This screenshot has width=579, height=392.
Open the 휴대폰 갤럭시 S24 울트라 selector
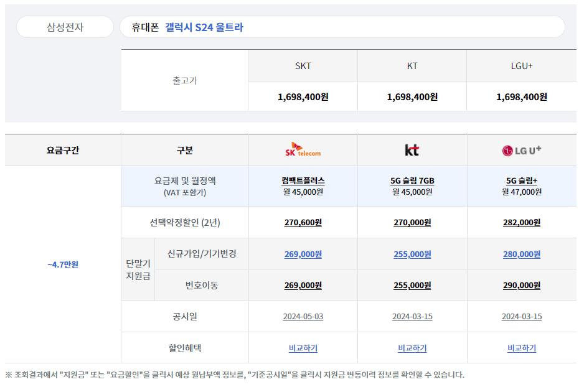click(x=342, y=27)
